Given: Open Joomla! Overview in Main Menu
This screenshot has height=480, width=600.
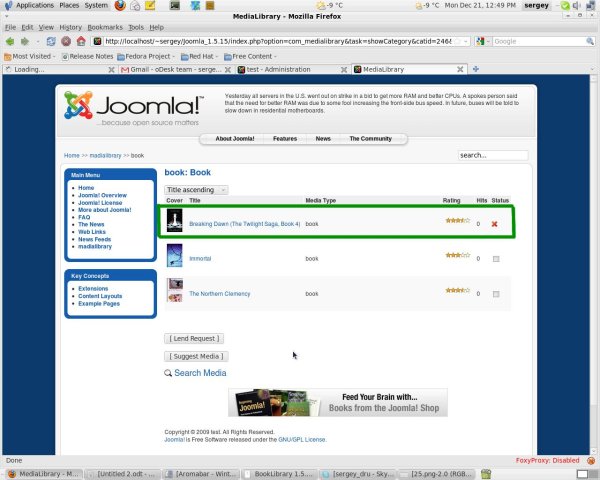Looking at the screenshot, I should point(102,195).
